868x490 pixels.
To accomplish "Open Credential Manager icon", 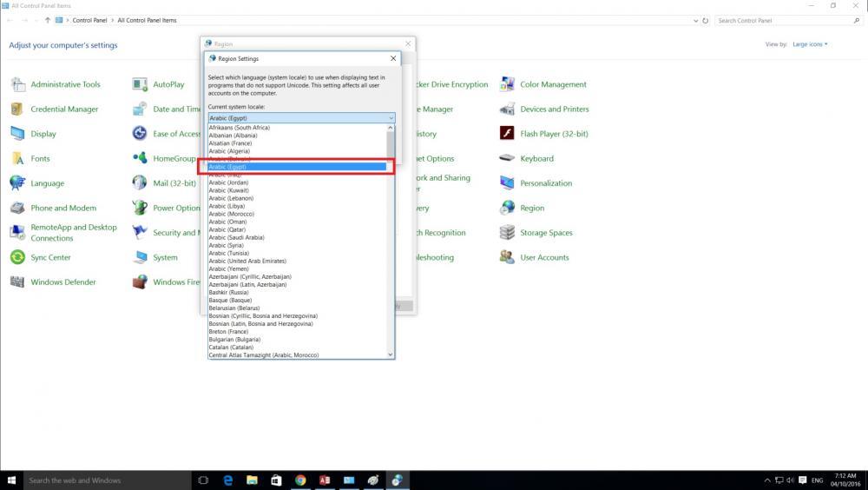I will [x=17, y=109].
